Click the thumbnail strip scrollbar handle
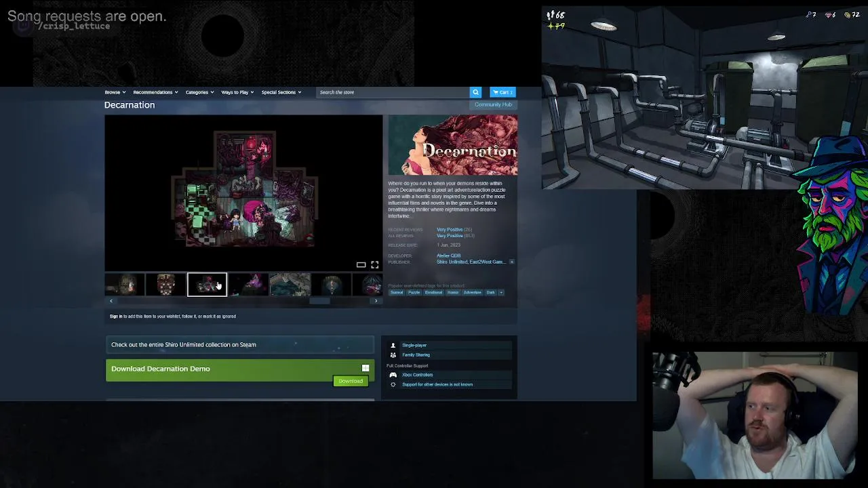868x488 pixels. [320, 301]
